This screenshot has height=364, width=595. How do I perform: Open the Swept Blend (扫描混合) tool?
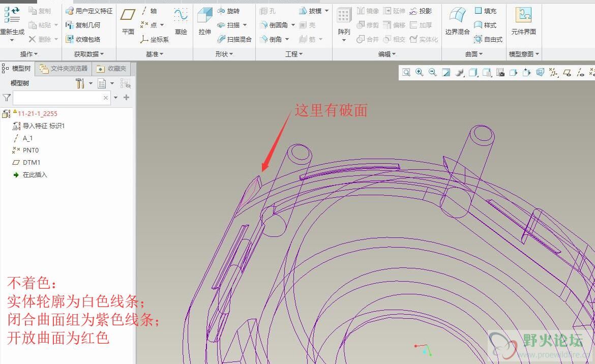pyautogui.click(x=234, y=39)
